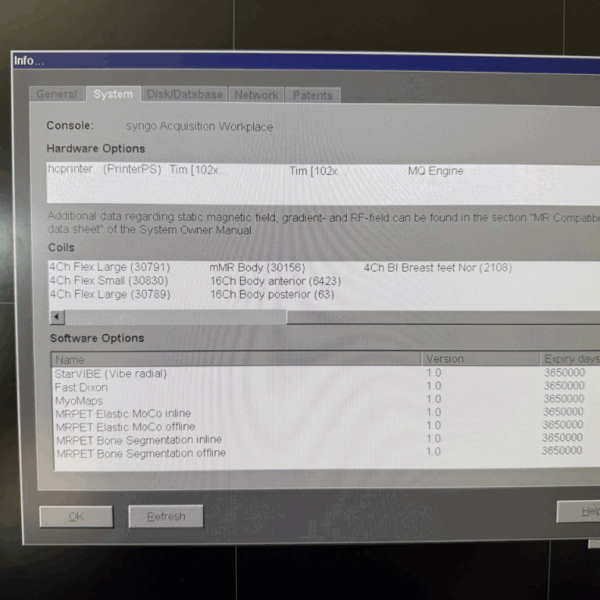600x600 pixels.
Task: Click the syngo Acquisition Workplace console text
Action: (199, 126)
